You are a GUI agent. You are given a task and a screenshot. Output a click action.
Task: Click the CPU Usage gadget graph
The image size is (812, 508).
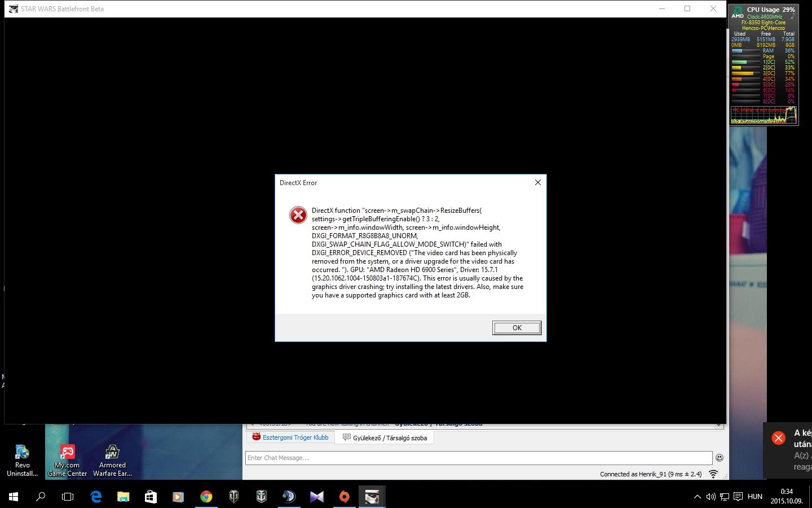[x=764, y=115]
